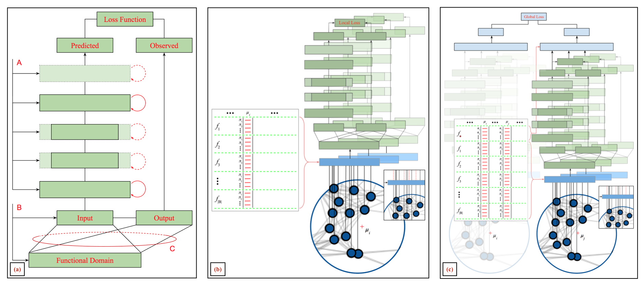Click the red "B" label in panel (a)
The image size is (644, 286).
(19, 208)
